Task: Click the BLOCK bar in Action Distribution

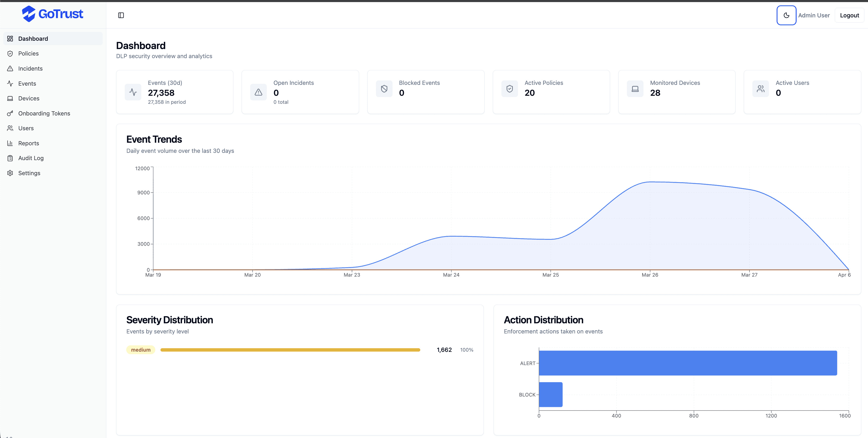Action: [551, 394]
